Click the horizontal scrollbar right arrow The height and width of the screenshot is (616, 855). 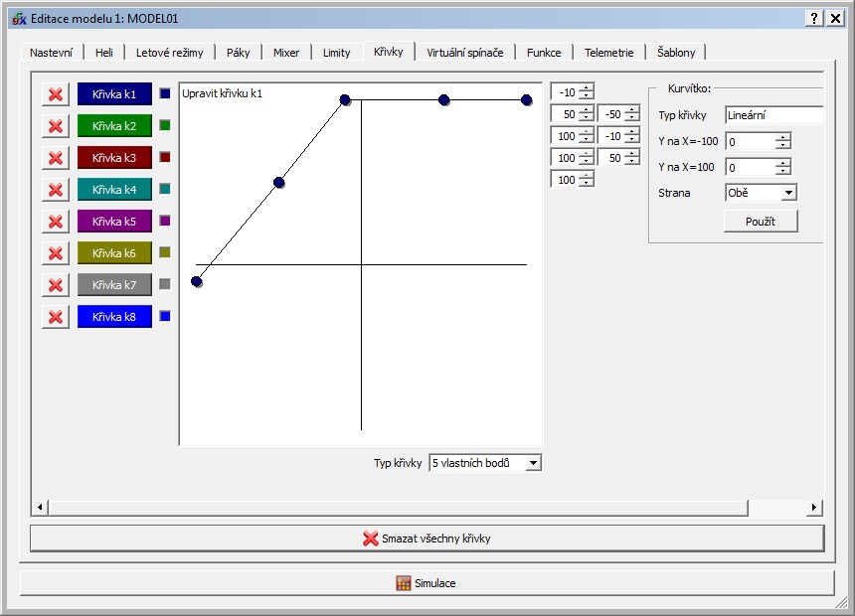pyautogui.click(x=814, y=508)
